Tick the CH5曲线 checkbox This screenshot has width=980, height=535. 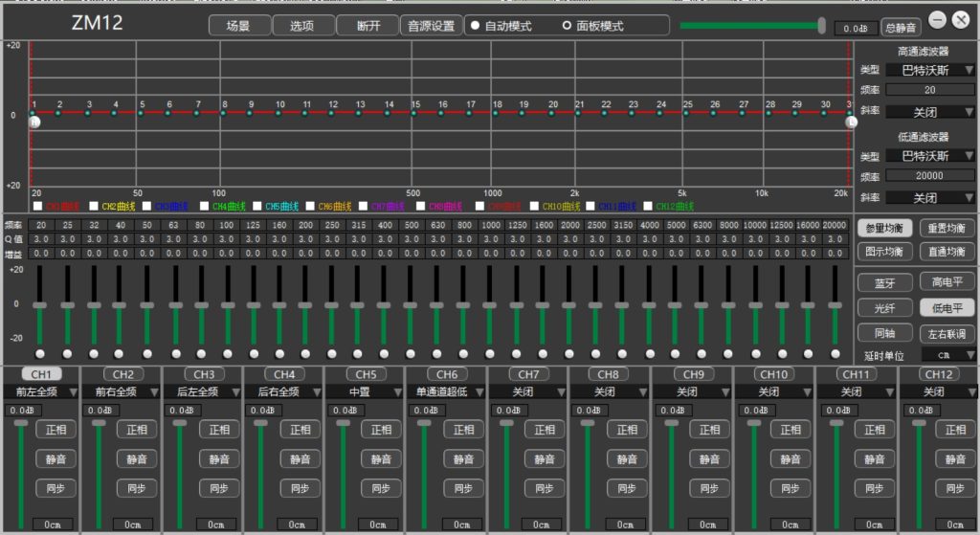click(x=256, y=206)
